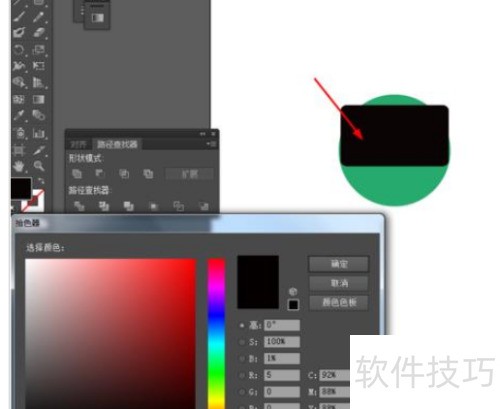The width and height of the screenshot is (500, 409).
Task: Apply Minus Front shape mode
Action: (x=100, y=174)
